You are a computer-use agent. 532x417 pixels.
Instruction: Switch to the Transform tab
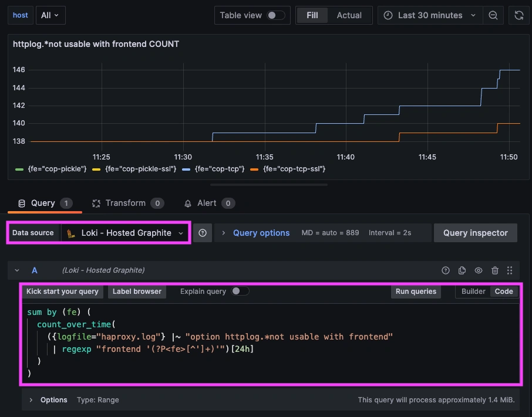[128, 203]
